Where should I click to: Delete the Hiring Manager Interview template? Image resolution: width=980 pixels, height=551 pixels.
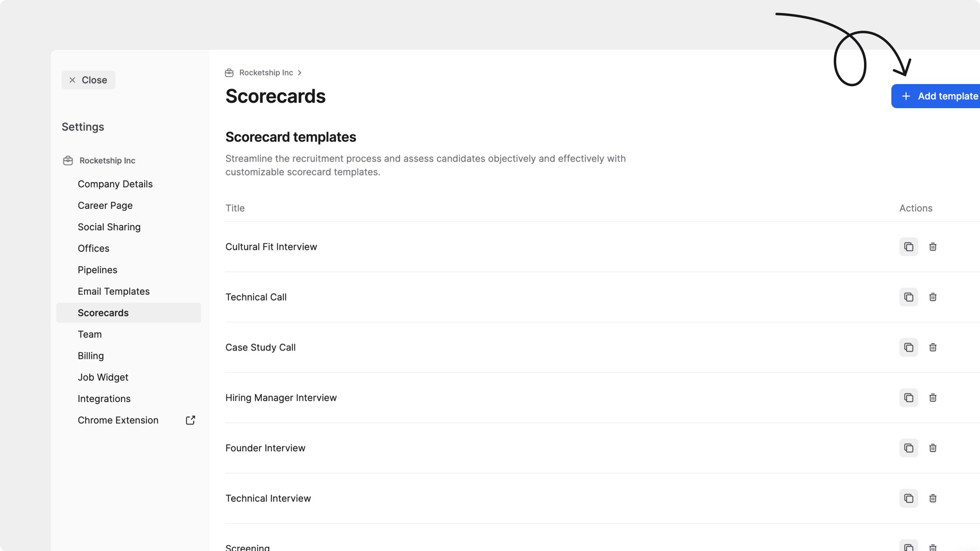(933, 398)
